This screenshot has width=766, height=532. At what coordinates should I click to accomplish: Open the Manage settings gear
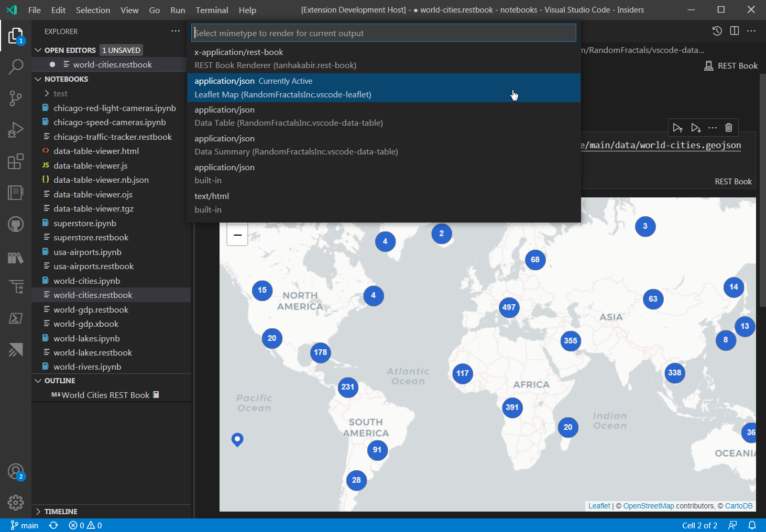(x=16, y=503)
